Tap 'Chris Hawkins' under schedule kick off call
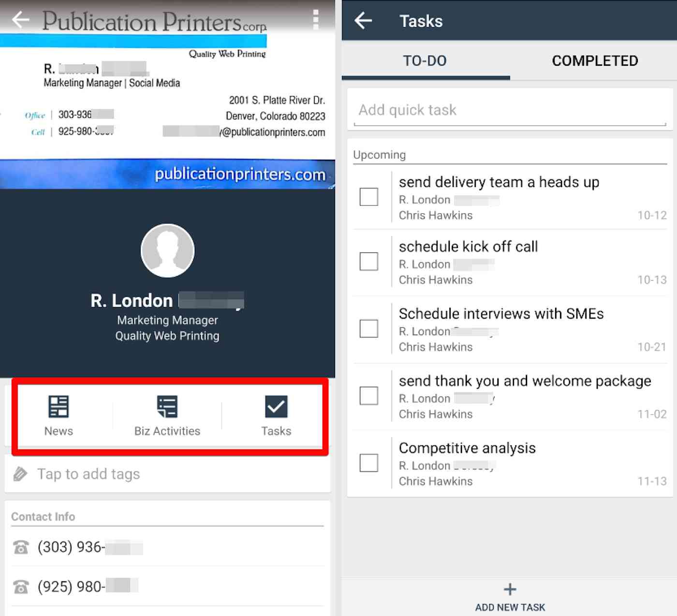Viewport: 677px width, 616px height. coord(436,280)
